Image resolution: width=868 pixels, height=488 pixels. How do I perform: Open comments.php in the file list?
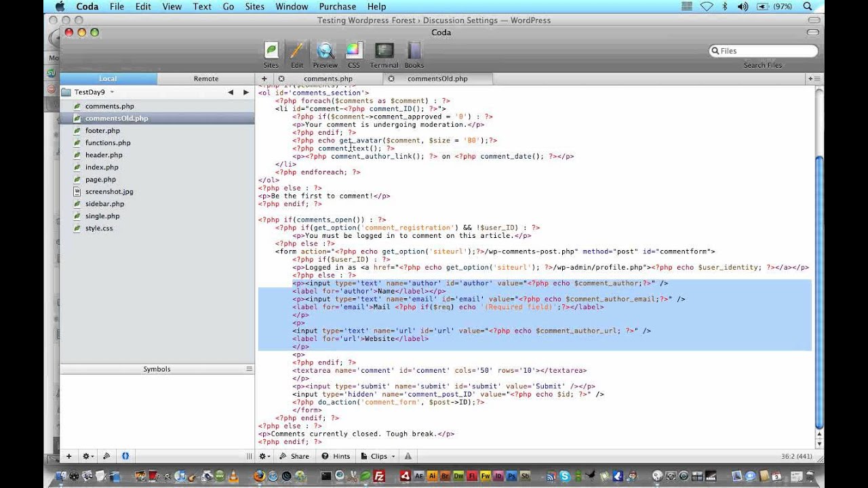(x=109, y=106)
